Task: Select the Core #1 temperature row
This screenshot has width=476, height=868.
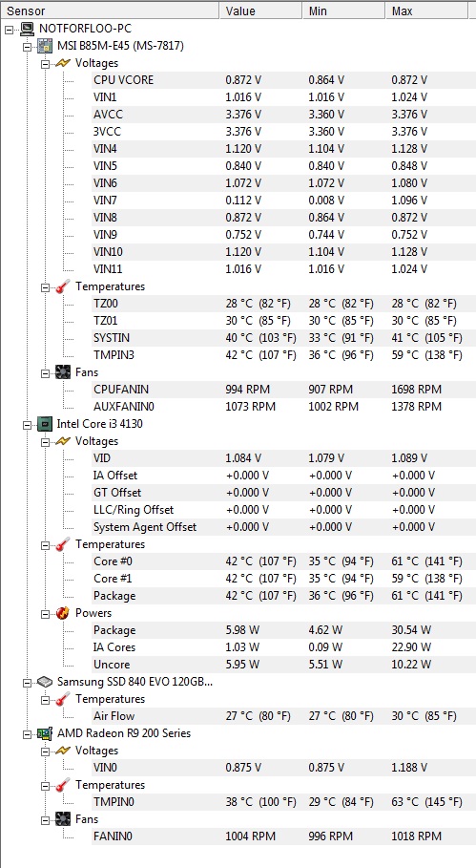Action: (x=283, y=578)
